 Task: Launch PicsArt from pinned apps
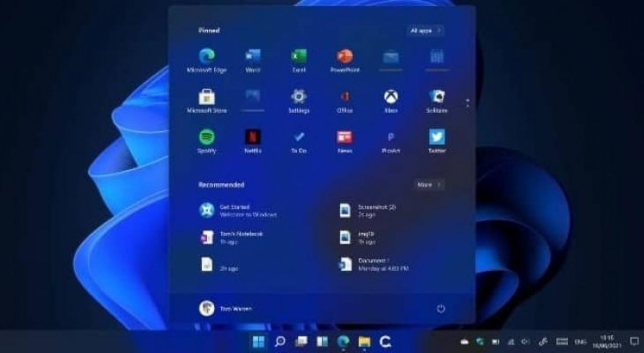coord(391,141)
